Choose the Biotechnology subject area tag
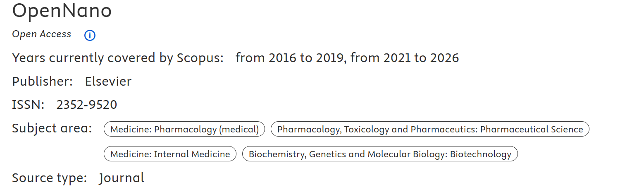 [x=380, y=154]
